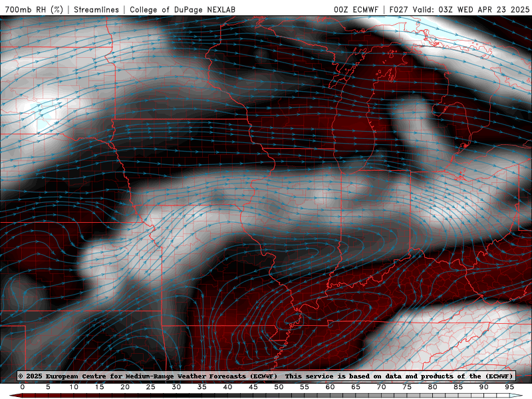Click the "700mb RH (%)" title text
This screenshot has width=532, height=399.
(x=34, y=9)
